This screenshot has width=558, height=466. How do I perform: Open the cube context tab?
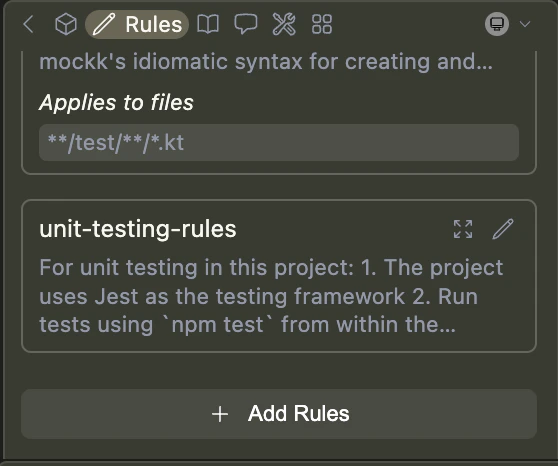click(66, 24)
